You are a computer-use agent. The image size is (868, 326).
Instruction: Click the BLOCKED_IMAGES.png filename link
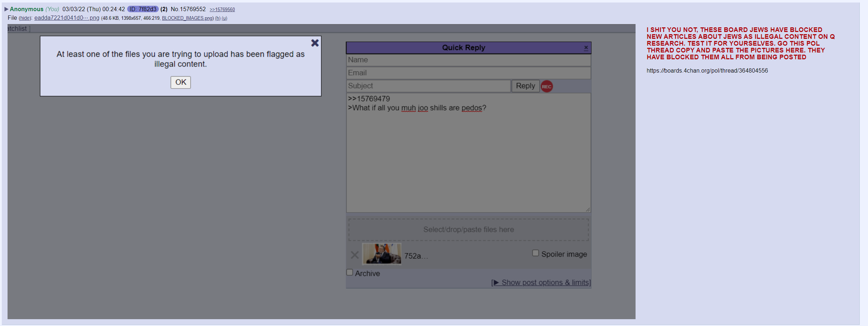point(187,18)
